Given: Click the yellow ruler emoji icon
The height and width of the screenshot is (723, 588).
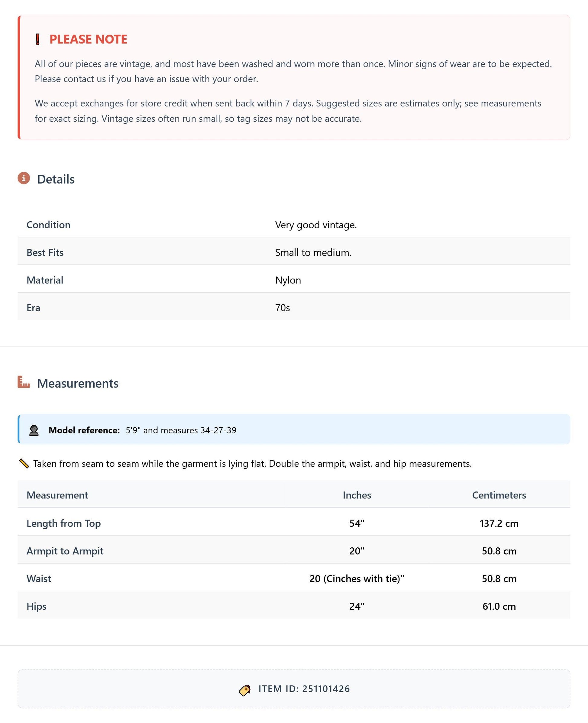Looking at the screenshot, I should [24, 463].
